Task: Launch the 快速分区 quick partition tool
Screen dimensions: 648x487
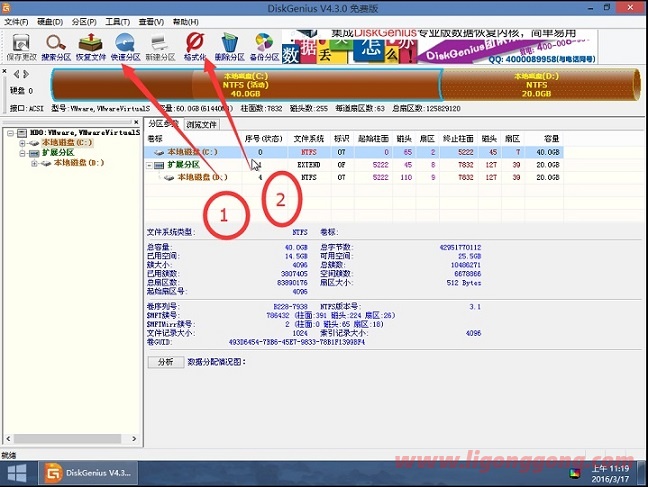Action: (126, 48)
